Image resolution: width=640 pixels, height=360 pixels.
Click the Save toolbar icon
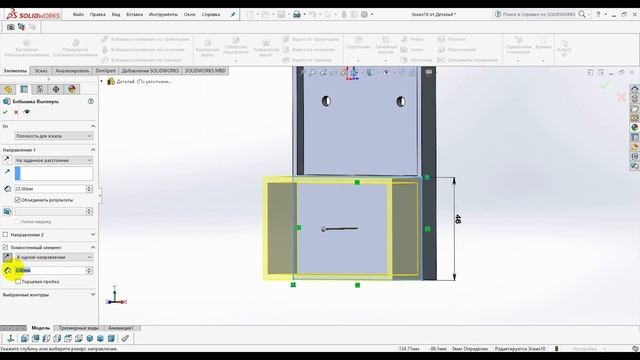coord(281,14)
